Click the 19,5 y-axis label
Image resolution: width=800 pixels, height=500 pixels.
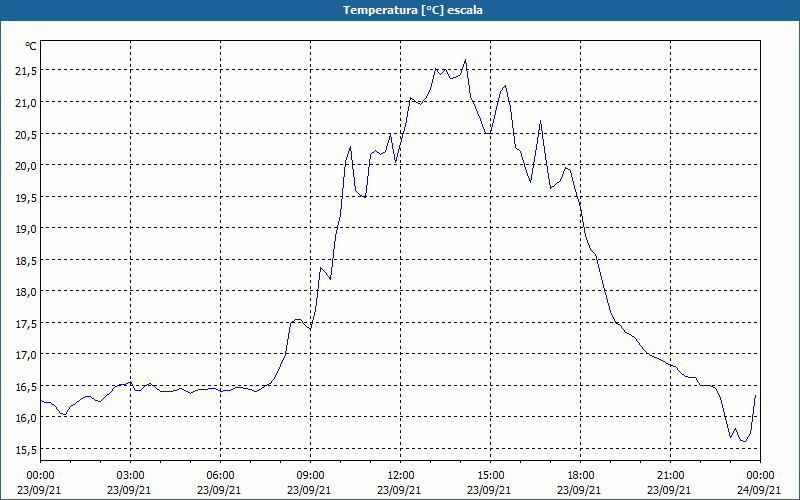point(26,197)
